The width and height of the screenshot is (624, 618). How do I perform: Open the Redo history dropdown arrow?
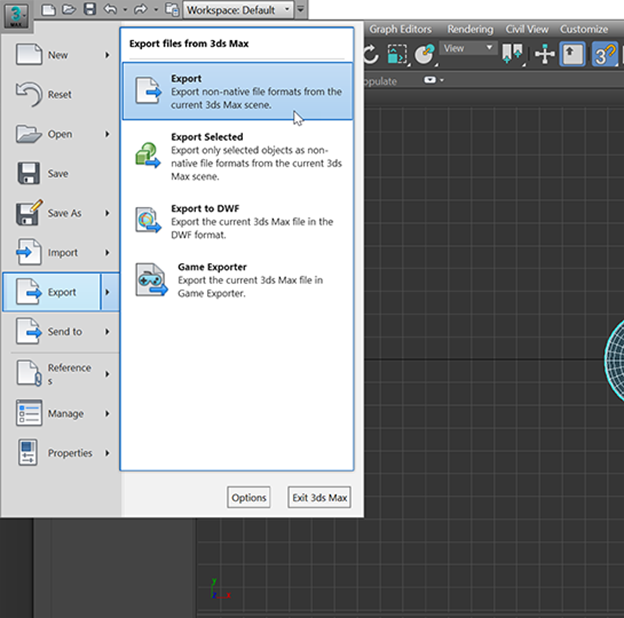(x=156, y=10)
